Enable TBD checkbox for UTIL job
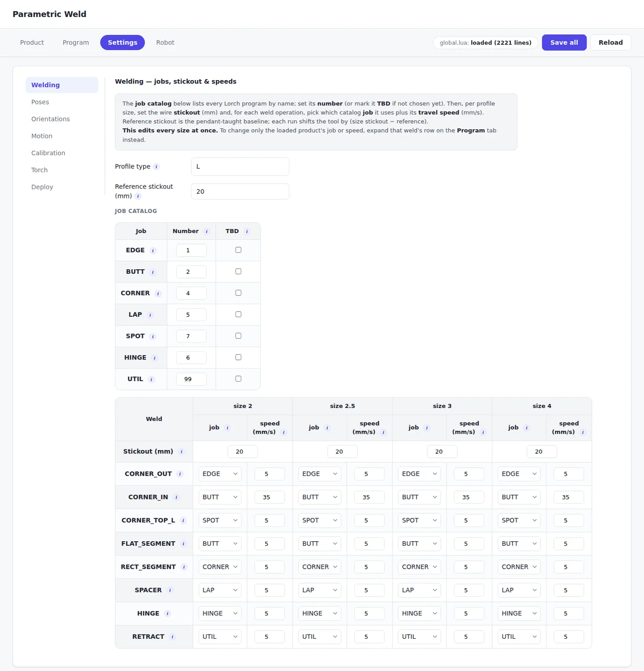 [x=238, y=379]
